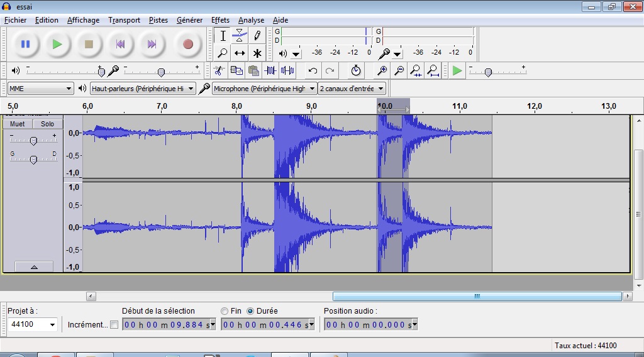Open the Aide menu
644x357 pixels.
pyautogui.click(x=280, y=20)
